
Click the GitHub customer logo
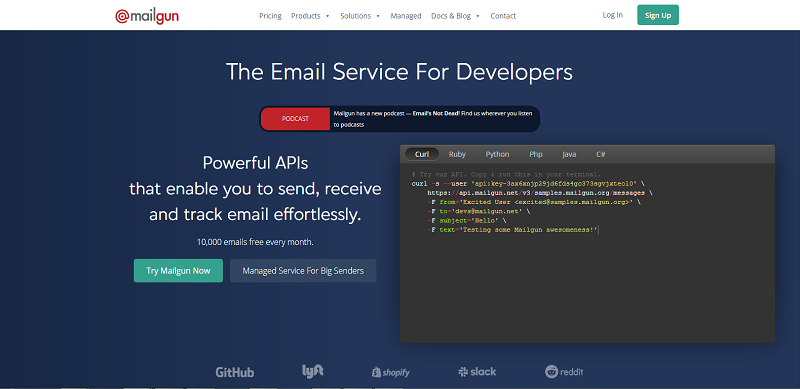pyautogui.click(x=235, y=372)
